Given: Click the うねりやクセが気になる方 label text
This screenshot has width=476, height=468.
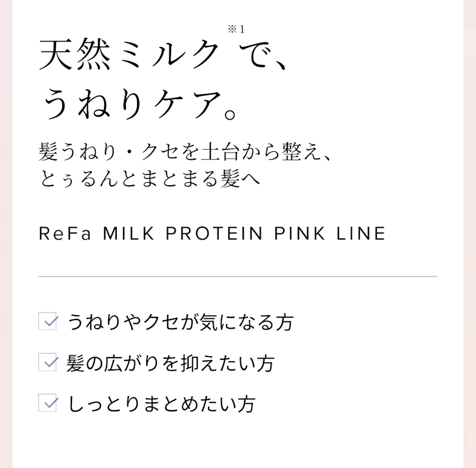Looking at the screenshot, I should (x=180, y=322).
